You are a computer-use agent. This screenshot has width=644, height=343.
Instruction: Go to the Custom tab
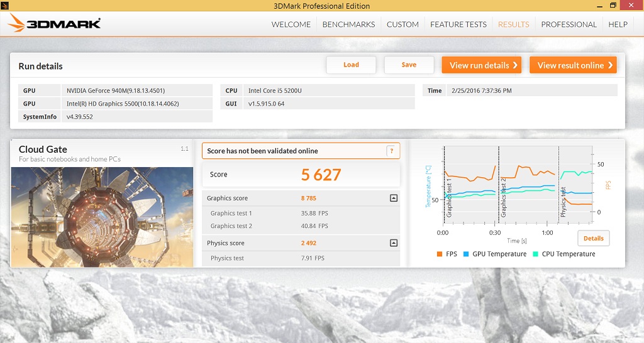(x=402, y=24)
